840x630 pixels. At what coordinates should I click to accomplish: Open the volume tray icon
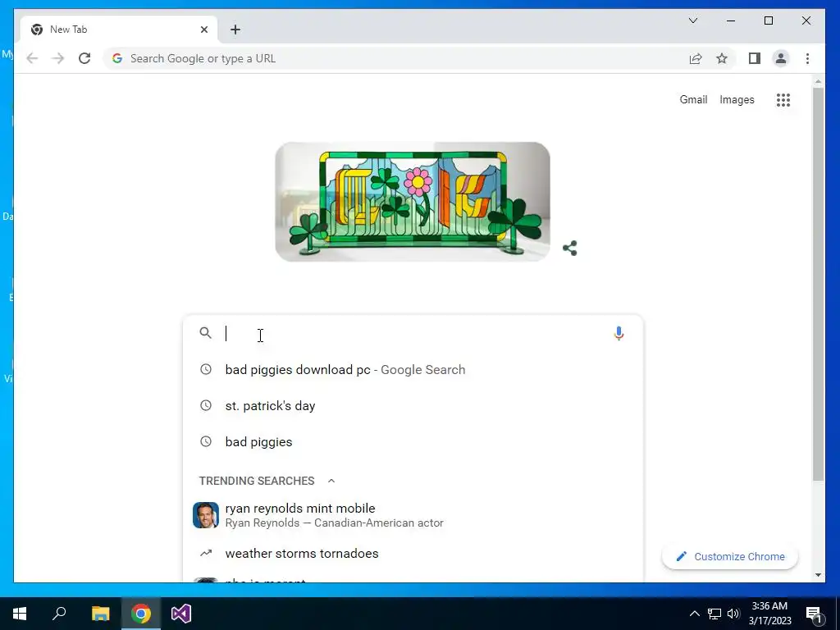coord(733,614)
